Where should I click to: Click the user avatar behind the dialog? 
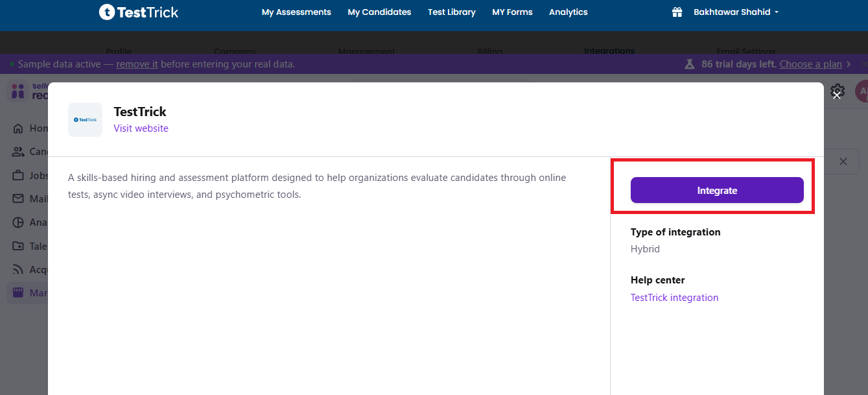862,91
